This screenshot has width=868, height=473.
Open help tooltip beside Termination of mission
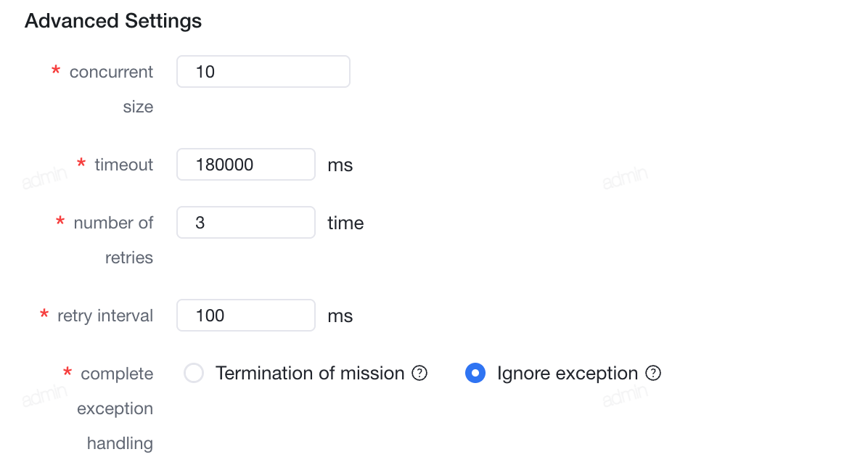pyautogui.click(x=419, y=374)
